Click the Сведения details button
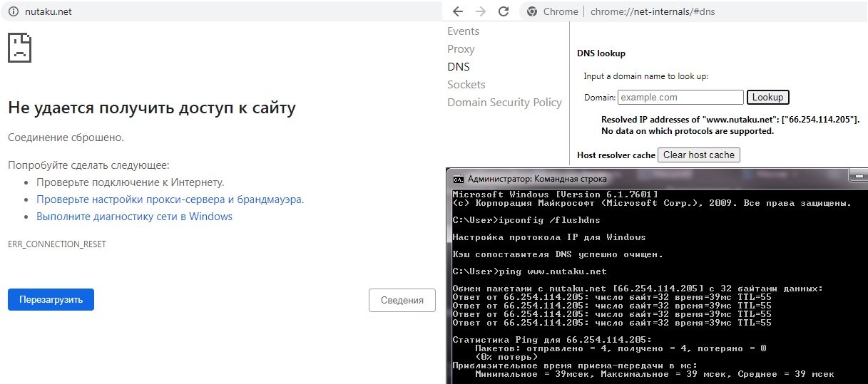The width and height of the screenshot is (868, 384). click(402, 300)
